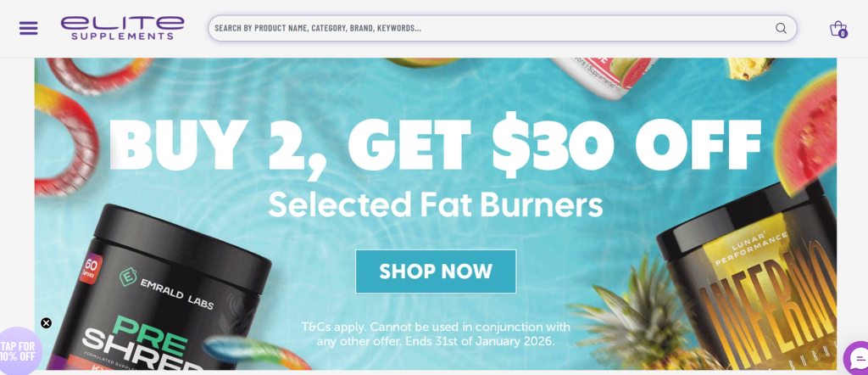Dismiss the 10% off popup bubble
Screen dimensions: 868x375
point(47,323)
